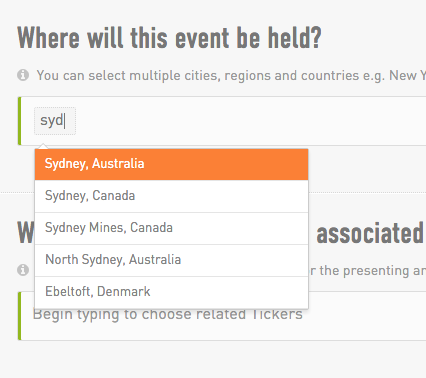Focus the empty area of the location input box

tap(250, 121)
